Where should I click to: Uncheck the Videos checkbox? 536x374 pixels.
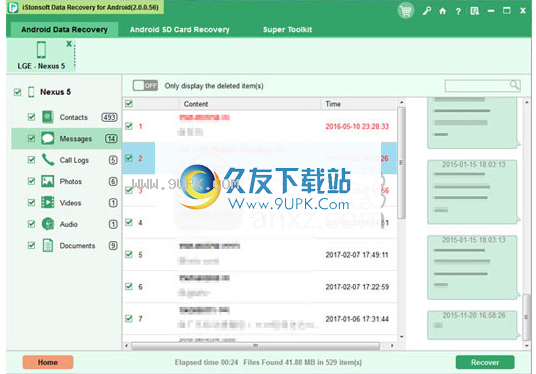(31, 203)
